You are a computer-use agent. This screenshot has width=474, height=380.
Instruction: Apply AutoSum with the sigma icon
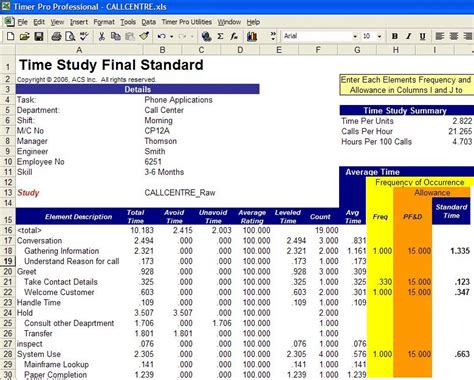[220, 36]
